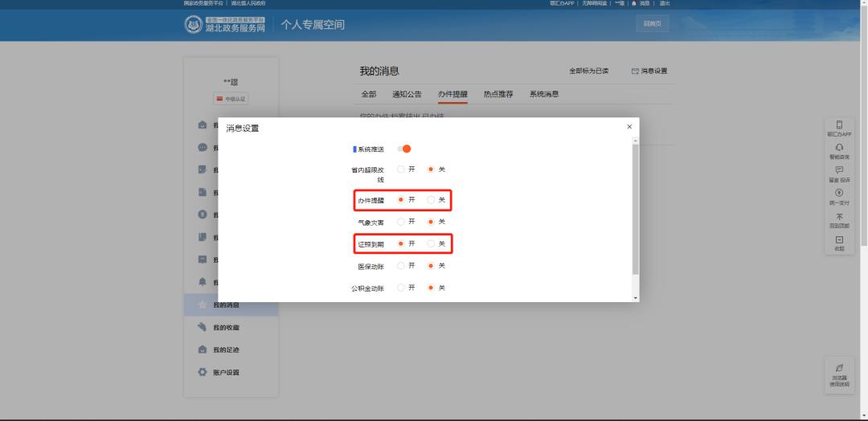Click the bell 消息 icon in top bar

[x=634, y=3]
